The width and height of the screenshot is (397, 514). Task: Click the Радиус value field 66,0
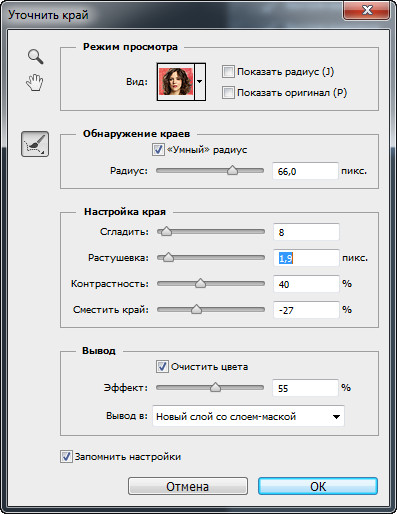coord(305,171)
